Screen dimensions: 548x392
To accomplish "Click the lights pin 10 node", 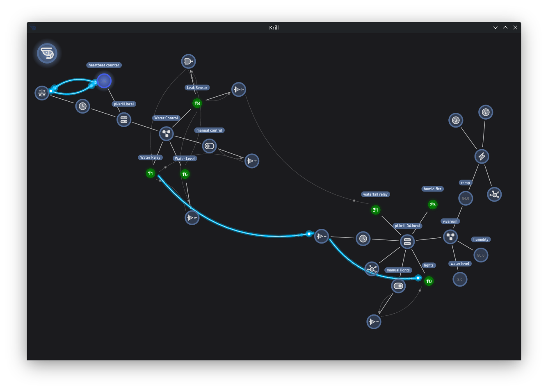I will (x=429, y=281).
